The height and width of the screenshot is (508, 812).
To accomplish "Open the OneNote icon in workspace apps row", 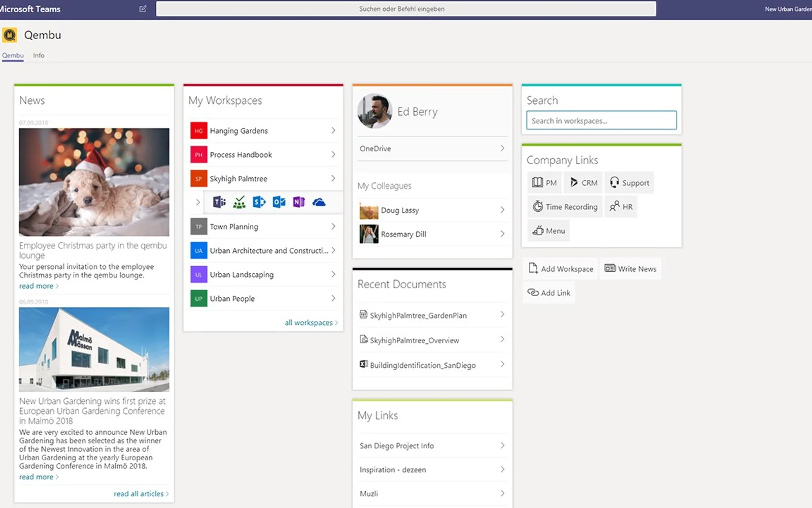I will 299,202.
